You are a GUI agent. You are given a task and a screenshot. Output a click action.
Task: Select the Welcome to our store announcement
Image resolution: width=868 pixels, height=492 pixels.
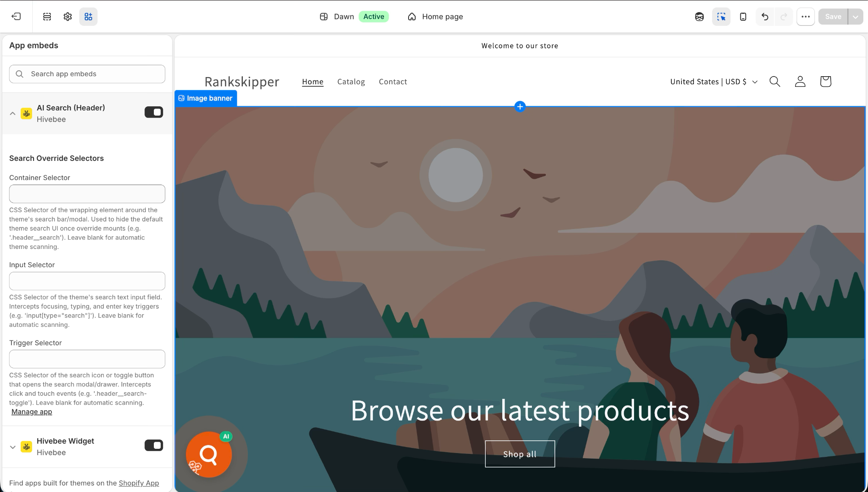point(520,46)
